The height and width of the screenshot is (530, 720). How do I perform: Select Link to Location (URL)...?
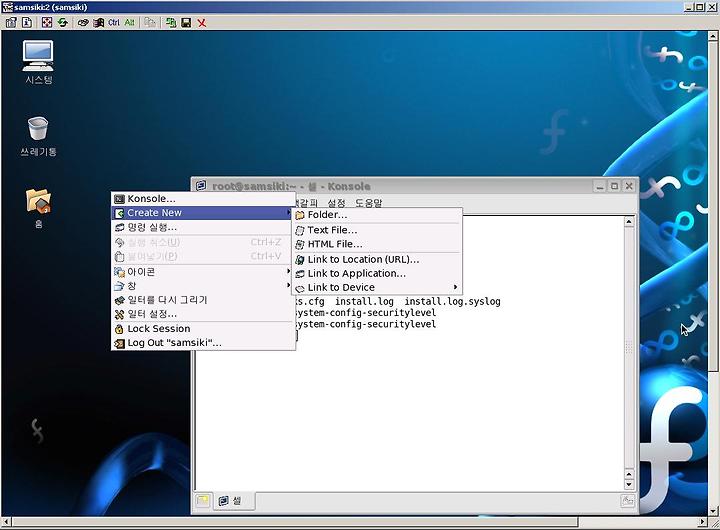point(377,259)
